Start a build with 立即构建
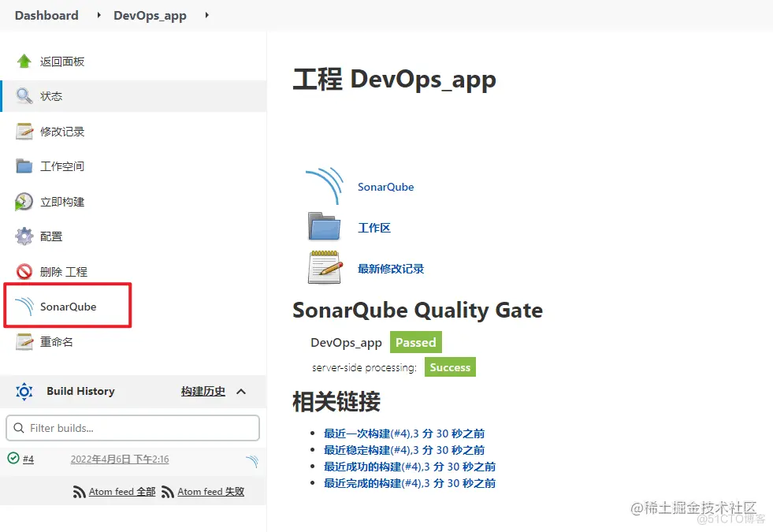This screenshot has width=773, height=532. [x=62, y=202]
